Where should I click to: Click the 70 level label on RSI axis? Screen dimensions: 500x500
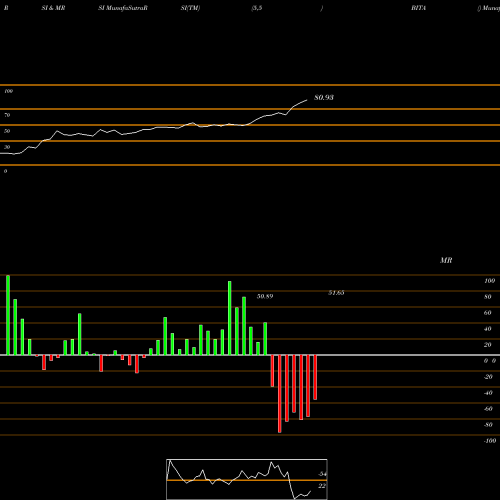click(x=7, y=115)
